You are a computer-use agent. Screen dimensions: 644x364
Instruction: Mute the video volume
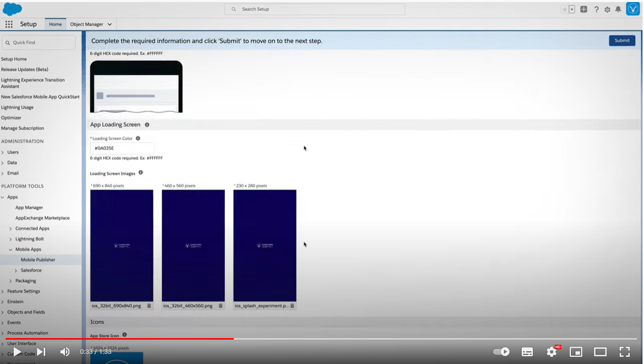pos(65,352)
